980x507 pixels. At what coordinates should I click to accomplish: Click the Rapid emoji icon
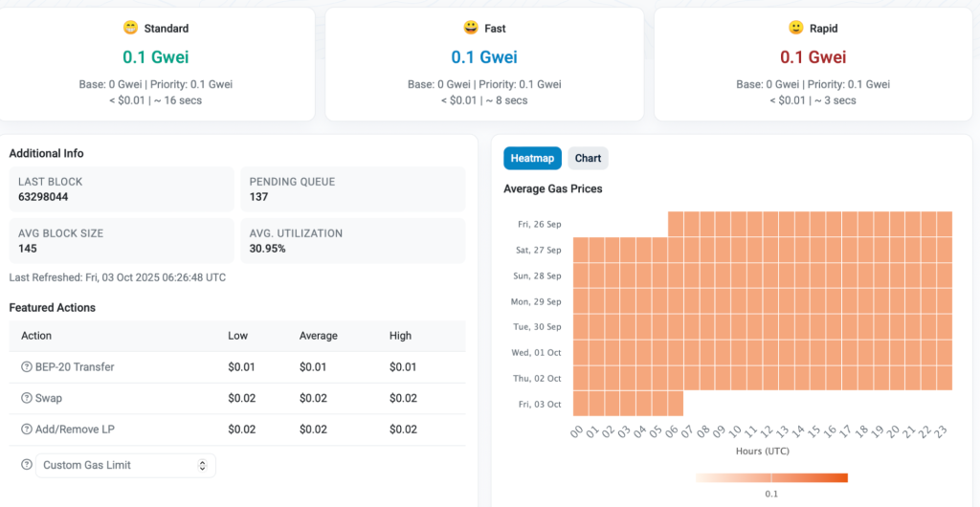795,28
